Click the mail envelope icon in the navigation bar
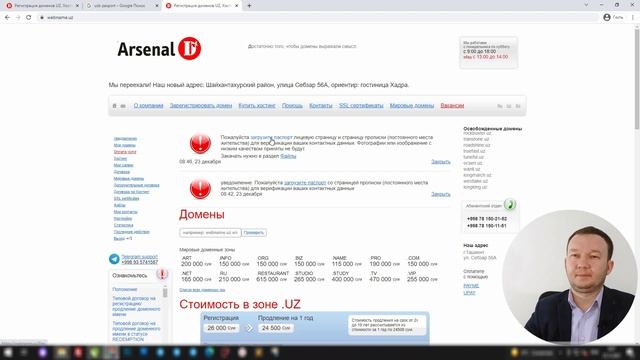This screenshot has width=640, height=360. click(x=123, y=106)
